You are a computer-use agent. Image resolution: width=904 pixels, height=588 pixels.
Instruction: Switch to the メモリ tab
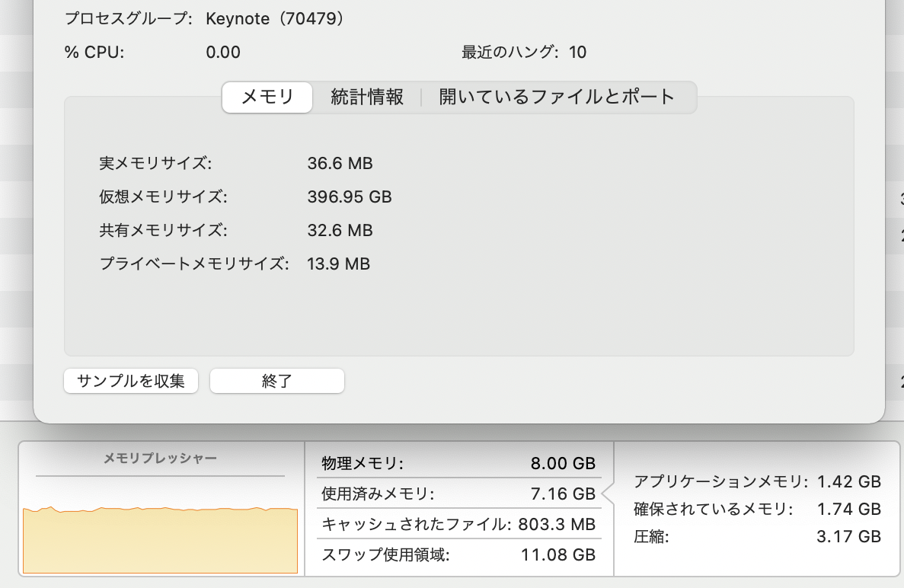267,97
